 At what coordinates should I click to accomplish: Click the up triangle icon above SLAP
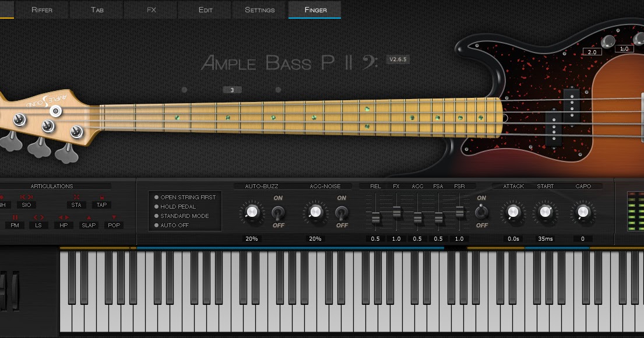click(x=89, y=217)
